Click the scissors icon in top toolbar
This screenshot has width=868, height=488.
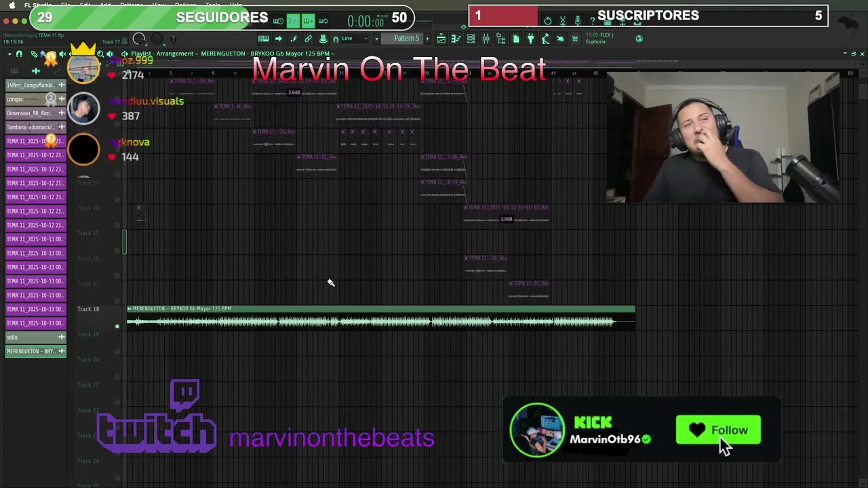pos(563,20)
